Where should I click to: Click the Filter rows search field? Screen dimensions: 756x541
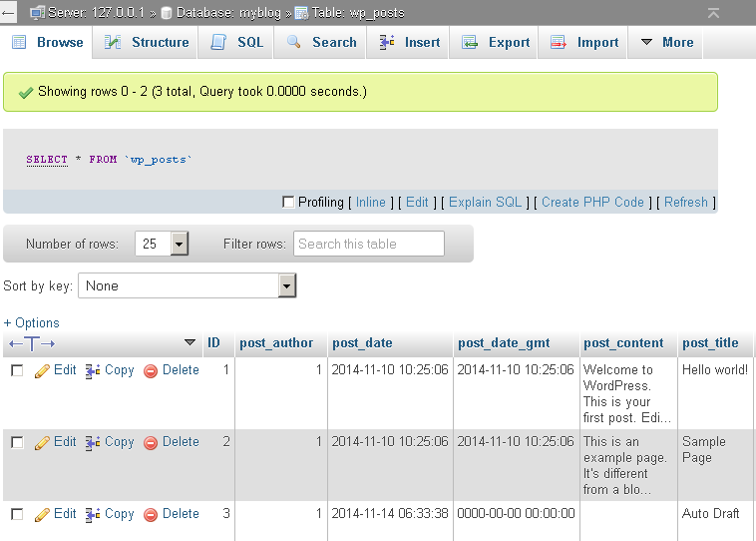[368, 245]
